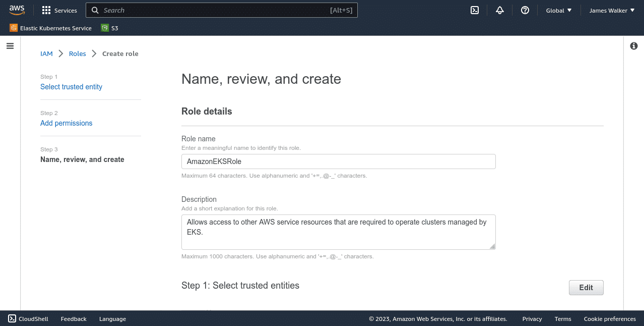Image resolution: width=644 pixels, height=326 pixels.
Task: Open the Services grid menu
Action: [46, 10]
